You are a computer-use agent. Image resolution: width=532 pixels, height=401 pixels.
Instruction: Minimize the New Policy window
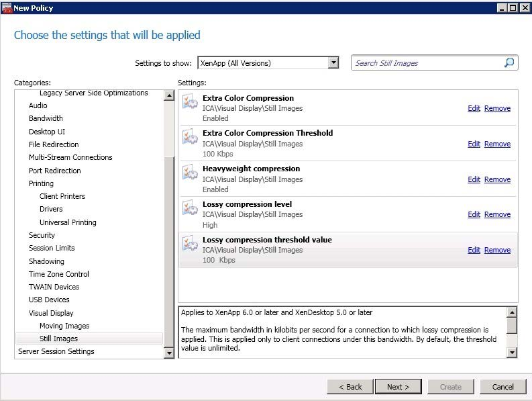click(x=502, y=8)
